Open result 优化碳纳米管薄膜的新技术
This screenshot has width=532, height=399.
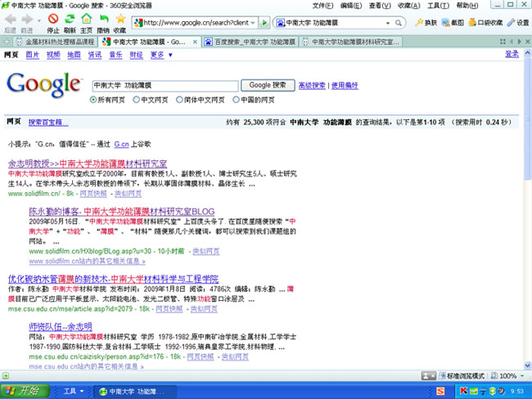click(x=113, y=280)
